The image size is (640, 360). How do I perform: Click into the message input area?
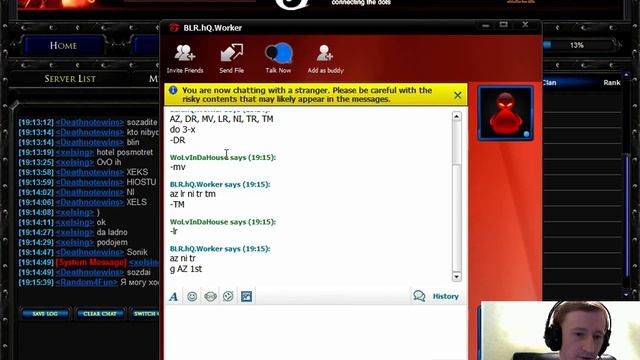point(316,333)
